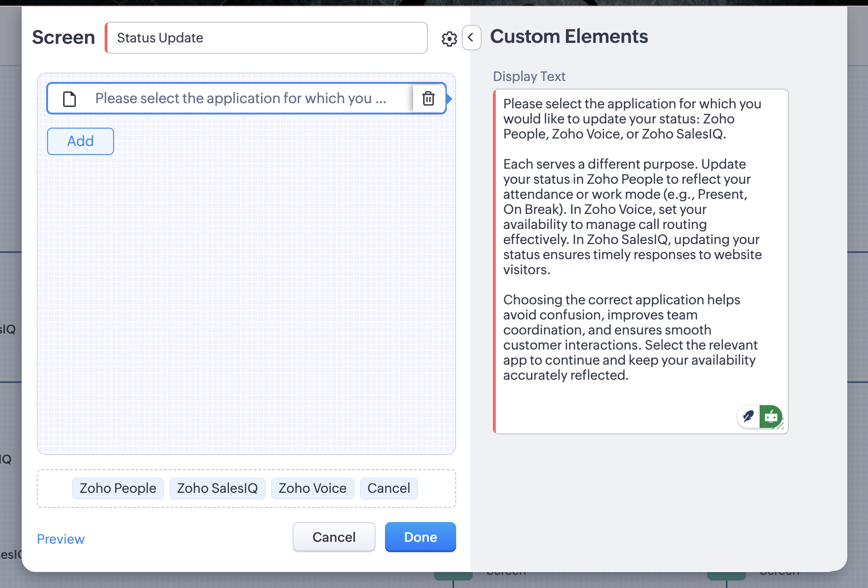The width and height of the screenshot is (868, 588).
Task: Select the Zoho People option chip
Action: coord(118,488)
